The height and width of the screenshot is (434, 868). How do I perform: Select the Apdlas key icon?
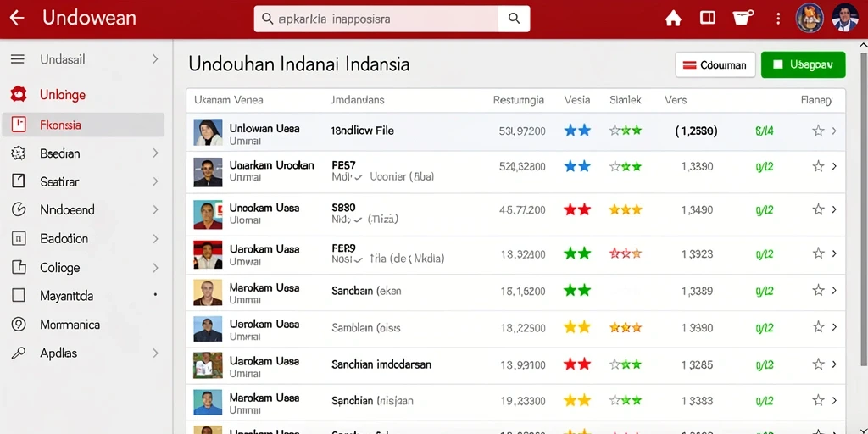pyautogui.click(x=19, y=353)
